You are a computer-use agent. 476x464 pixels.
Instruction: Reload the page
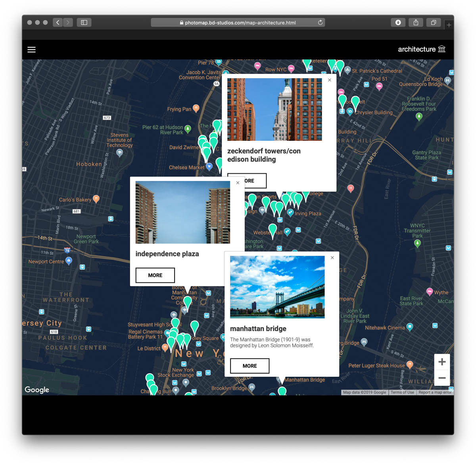click(x=320, y=23)
